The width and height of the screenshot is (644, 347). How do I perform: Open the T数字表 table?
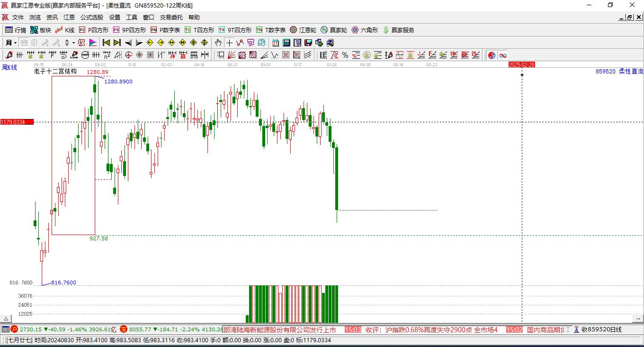(x=270, y=30)
